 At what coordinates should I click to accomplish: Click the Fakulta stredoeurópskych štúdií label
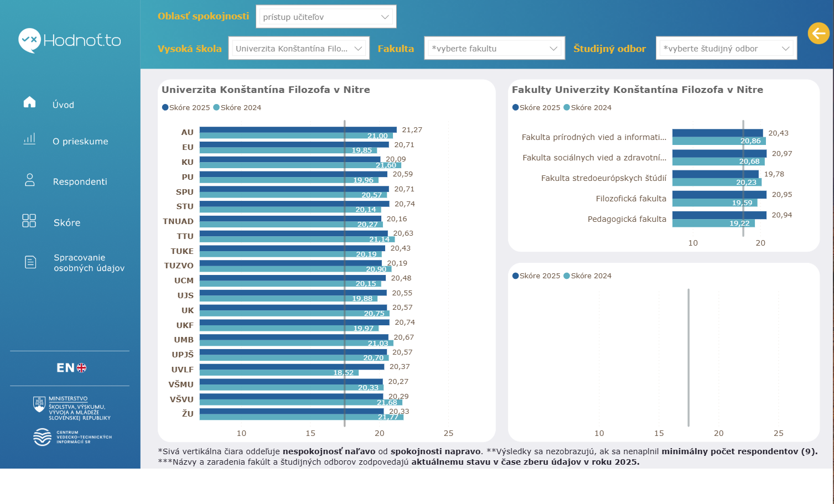(604, 178)
